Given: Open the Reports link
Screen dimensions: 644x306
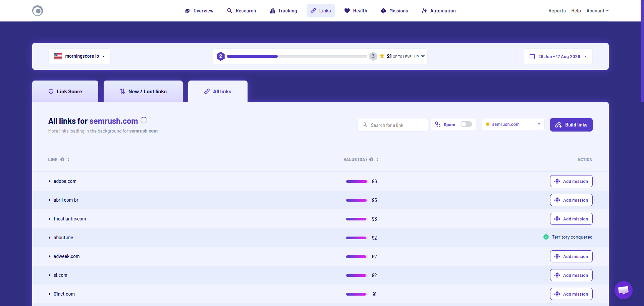Looking at the screenshot, I should (x=557, y=11).
